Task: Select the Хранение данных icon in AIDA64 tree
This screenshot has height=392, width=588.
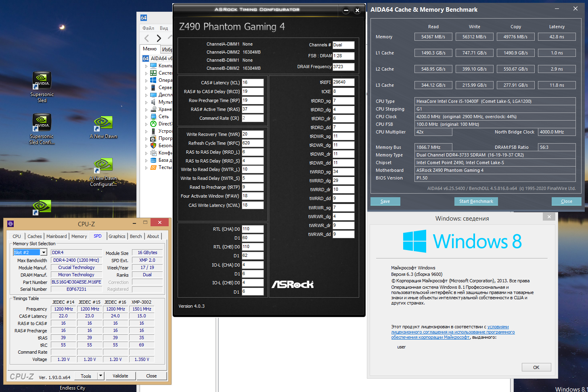Action: (153, 109)
